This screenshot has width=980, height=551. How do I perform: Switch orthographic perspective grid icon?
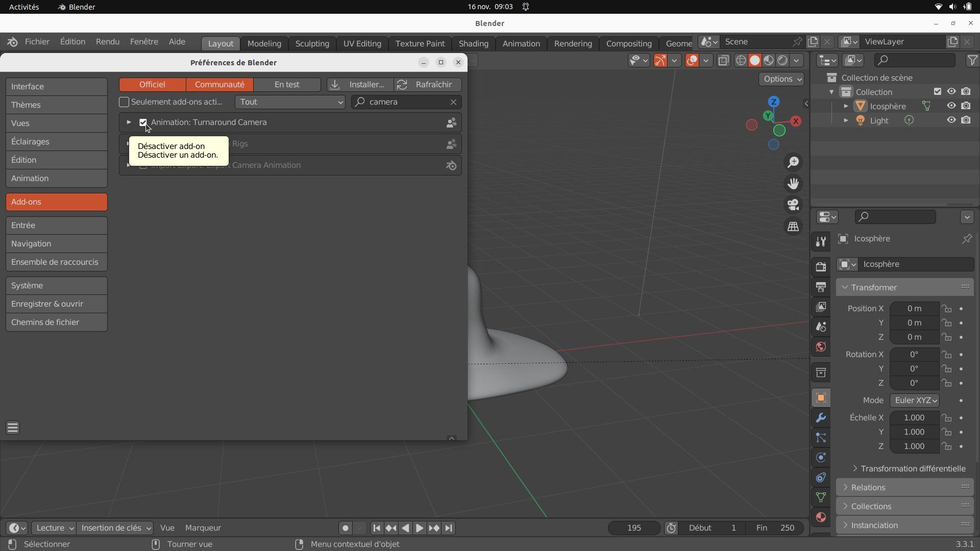pyautogui.click(x=793, y=227)
